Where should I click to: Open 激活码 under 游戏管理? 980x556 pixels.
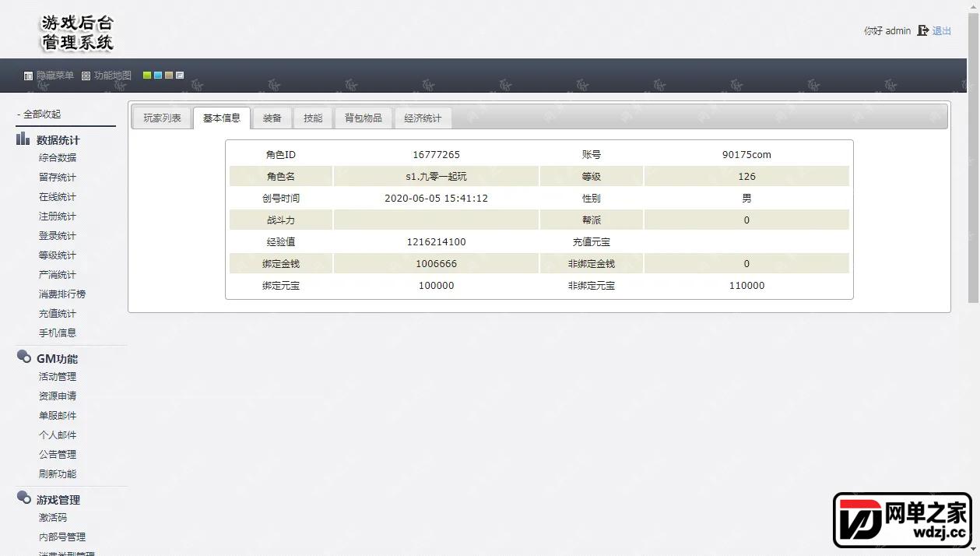coord(53,517)
